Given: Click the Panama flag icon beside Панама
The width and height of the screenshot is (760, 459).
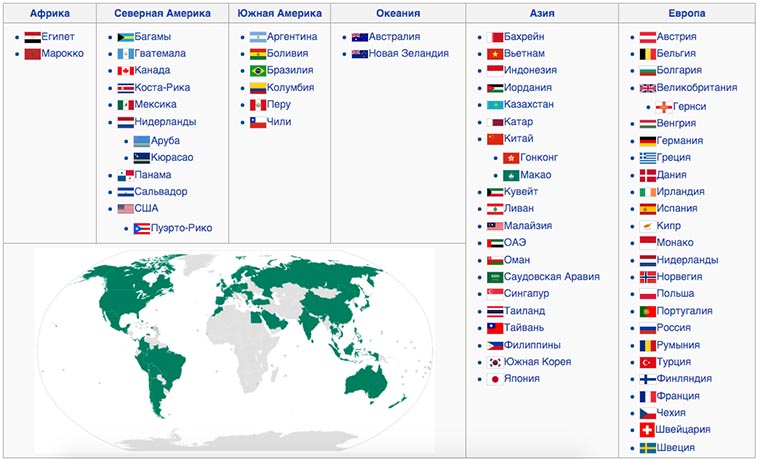Looking at the screenshot, I should tap(126, 175).
